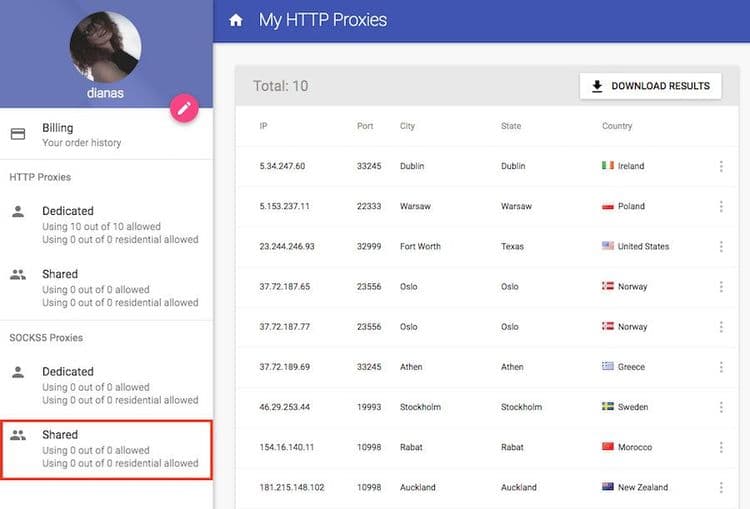Click the Billing credit card icon
This screenshot has width=750, height=509.
coord(18,134)
